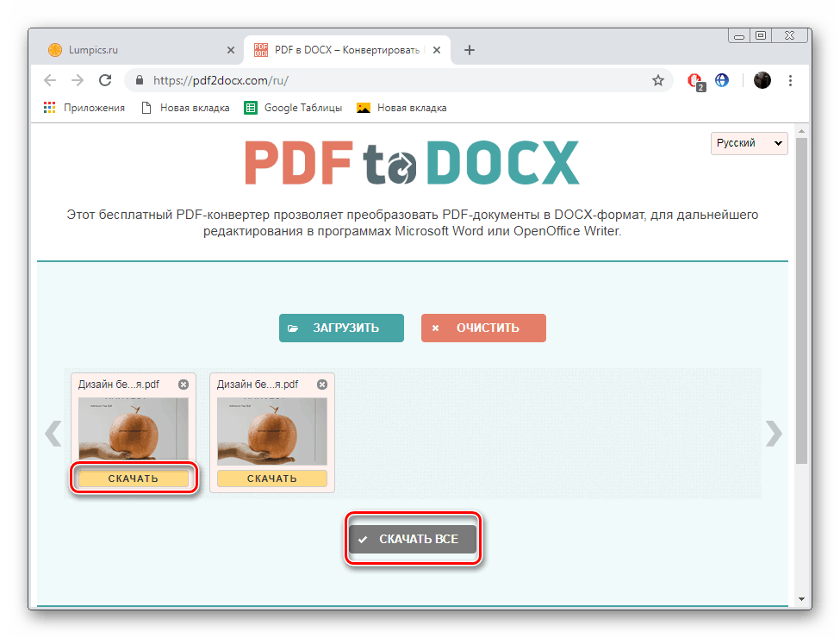Click the second file pumpkin thumbnail
Image resolution: width=840 pixels, height=638 pixels.
272,431
